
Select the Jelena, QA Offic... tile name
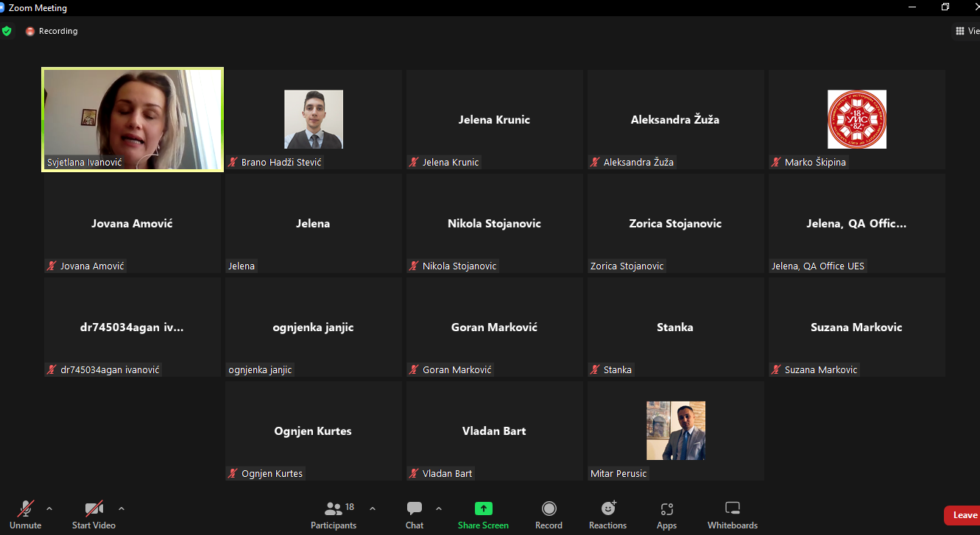tap(856, 224)
